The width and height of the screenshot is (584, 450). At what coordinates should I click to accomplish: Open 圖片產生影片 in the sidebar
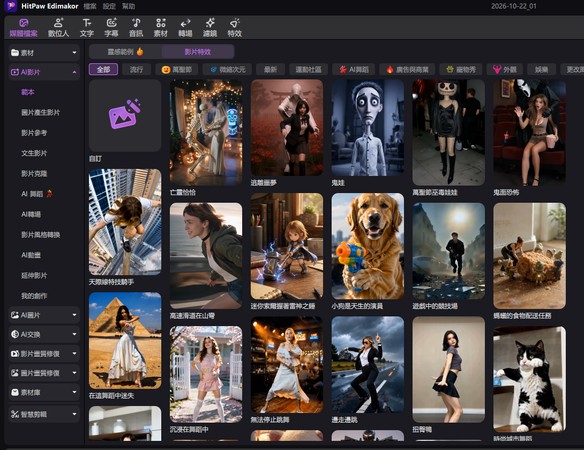(x=41, y=112)
